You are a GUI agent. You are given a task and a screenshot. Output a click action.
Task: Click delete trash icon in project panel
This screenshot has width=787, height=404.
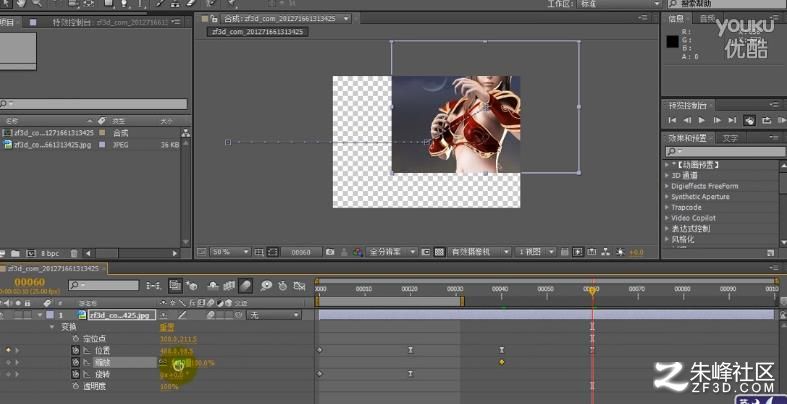(74, 253)
